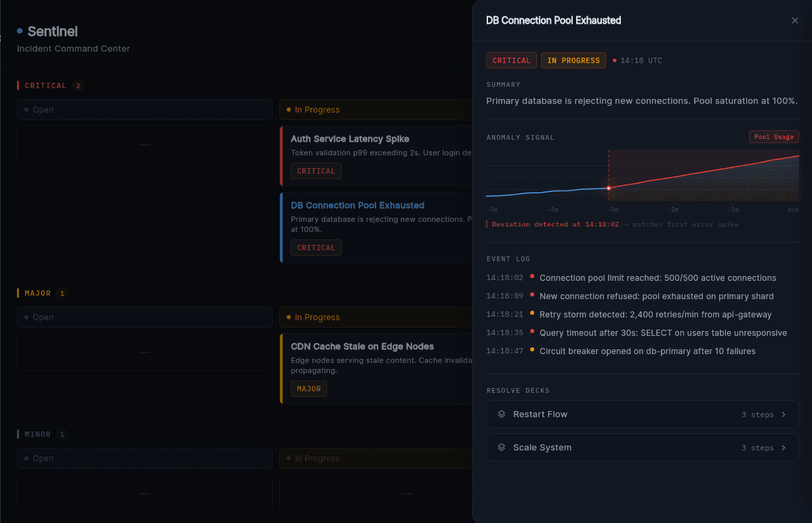The image size is (812, 523).
Task: Click the amber dot in the In Progress header
Action: (289, 109)
